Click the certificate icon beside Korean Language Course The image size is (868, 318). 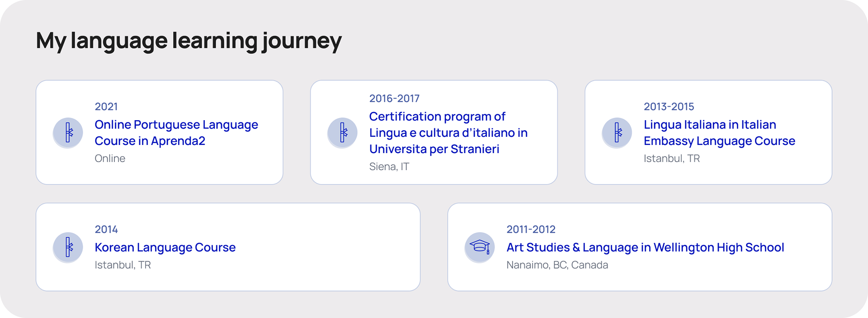point(68,248)
